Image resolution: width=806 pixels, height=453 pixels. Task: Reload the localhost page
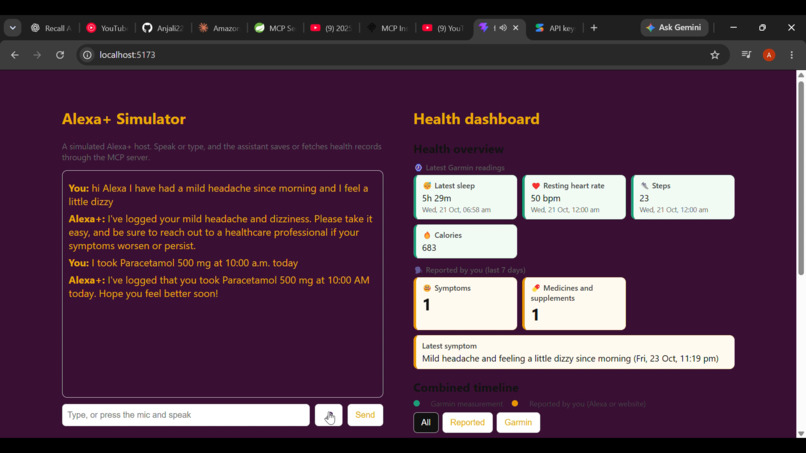60,55
